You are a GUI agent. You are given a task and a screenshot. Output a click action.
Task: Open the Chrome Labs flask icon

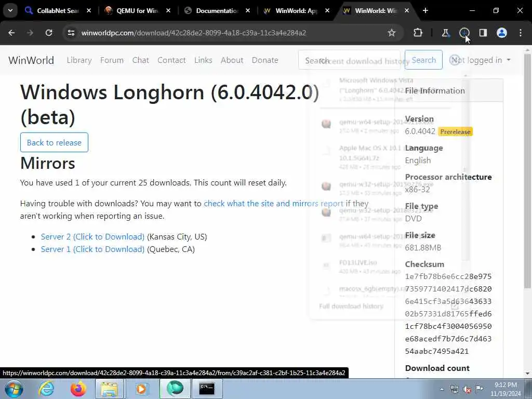(x=445, y=33)
